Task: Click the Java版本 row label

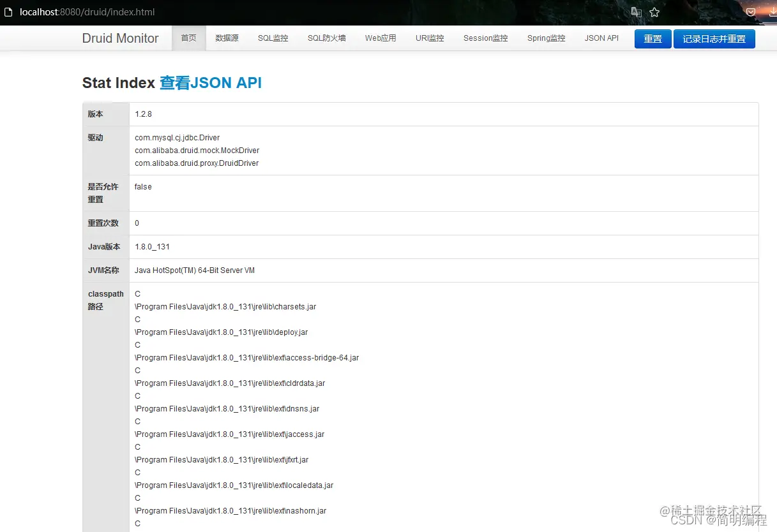Action: coord(104,247)
